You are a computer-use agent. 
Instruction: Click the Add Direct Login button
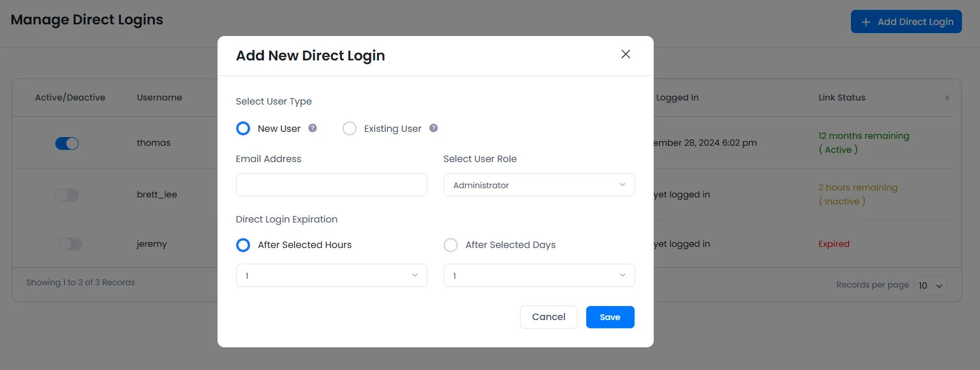(x=906, y=21)
